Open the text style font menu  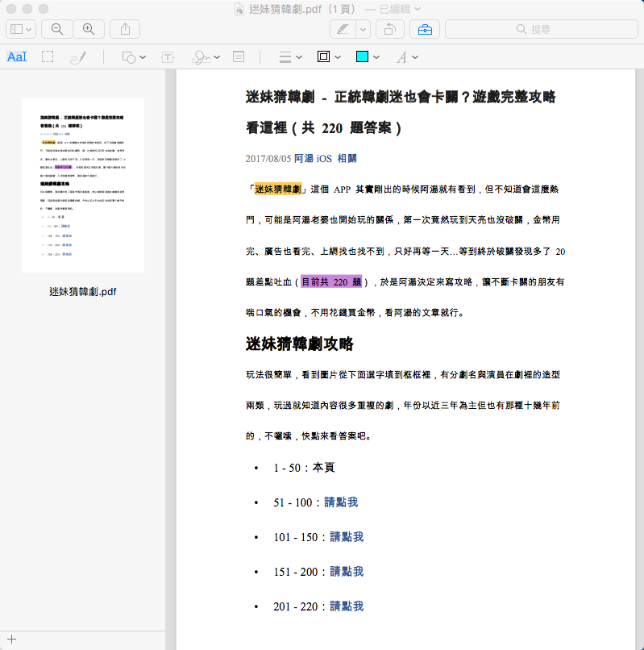[406, 57]
